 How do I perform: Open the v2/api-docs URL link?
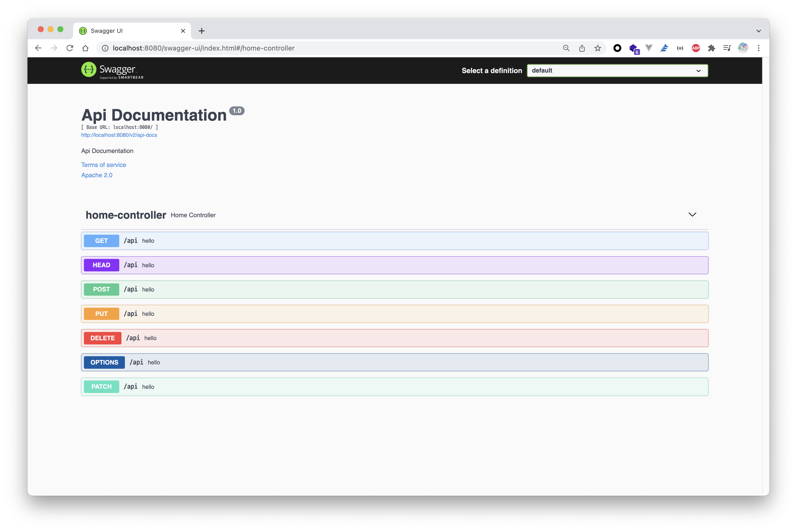click(119, 135)
